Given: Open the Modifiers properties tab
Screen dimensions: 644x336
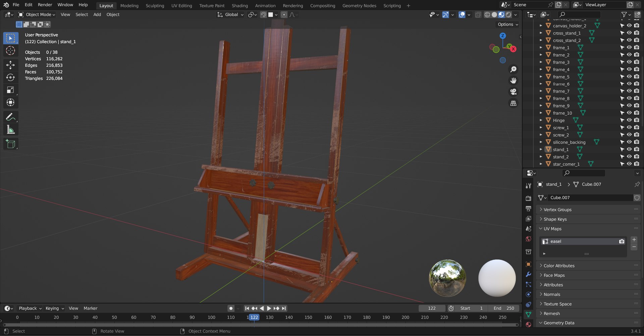Looking at the screenshot, I should [x=528, y=274].
